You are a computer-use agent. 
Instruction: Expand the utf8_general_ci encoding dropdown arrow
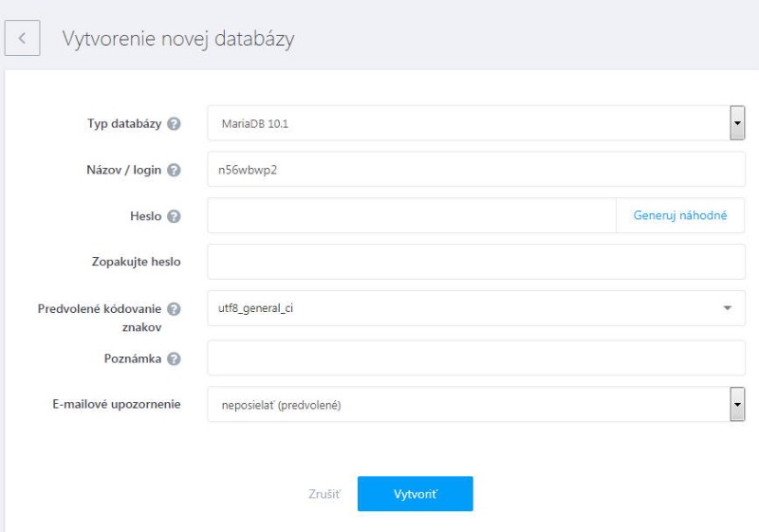pos(727,308)
